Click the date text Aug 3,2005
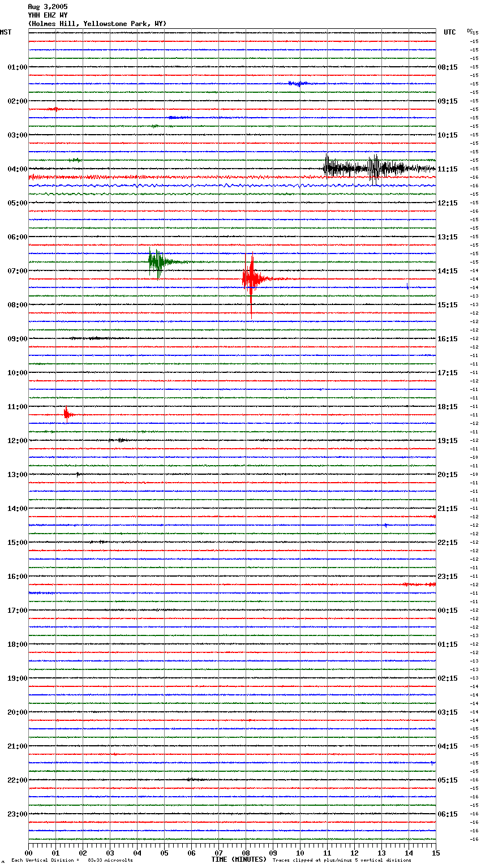Screen dimensions: 481x868 point(48,7)
